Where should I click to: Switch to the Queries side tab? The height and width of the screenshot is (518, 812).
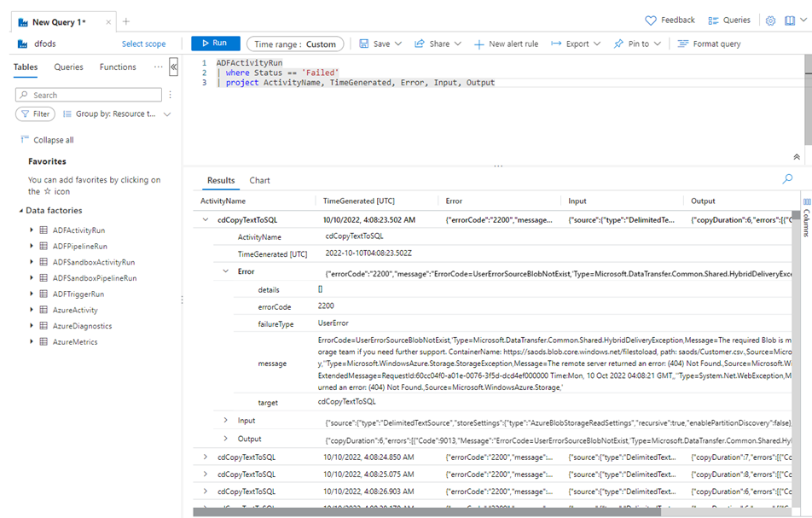[68, 67]
